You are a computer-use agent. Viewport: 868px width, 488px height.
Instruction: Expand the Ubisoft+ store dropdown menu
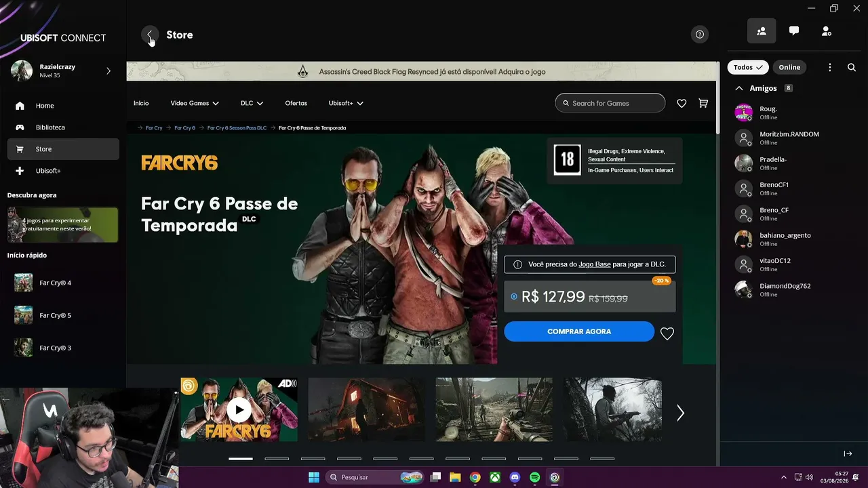(346, 103)
